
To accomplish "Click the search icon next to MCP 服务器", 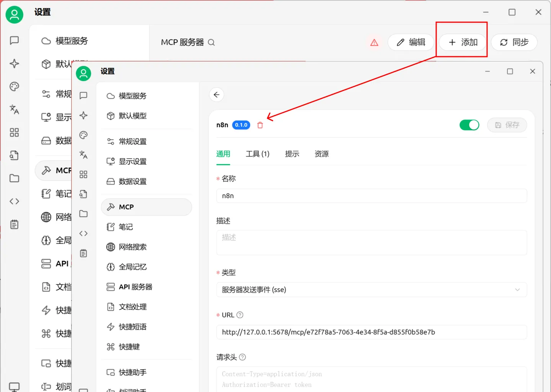I will tap(211, 42).
